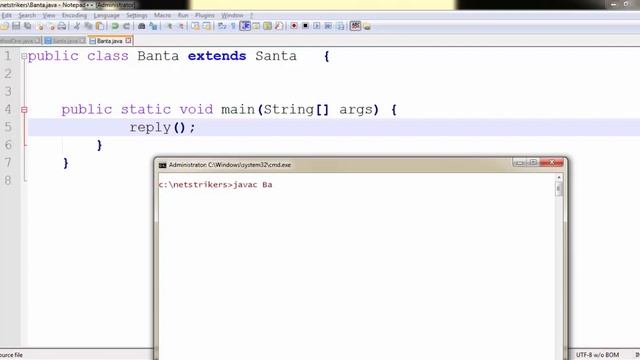Viewport: 640px width, 360px height.
Task: Open the Settings menu
Action: (136, 16)
